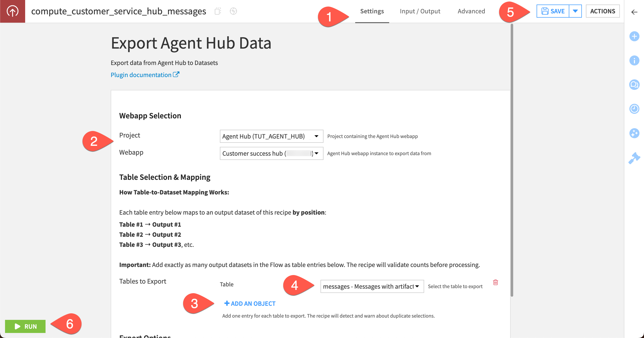Open the Project dropdown showing Agent Hub
This screenshot has width=644, height=338.
pos(271,136)
